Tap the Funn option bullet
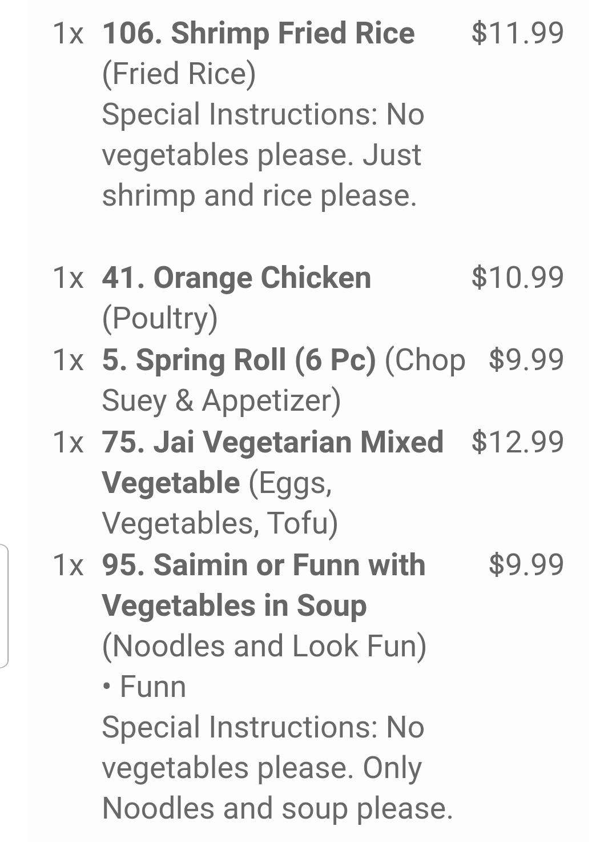The image size is (616, 842). 145,687
